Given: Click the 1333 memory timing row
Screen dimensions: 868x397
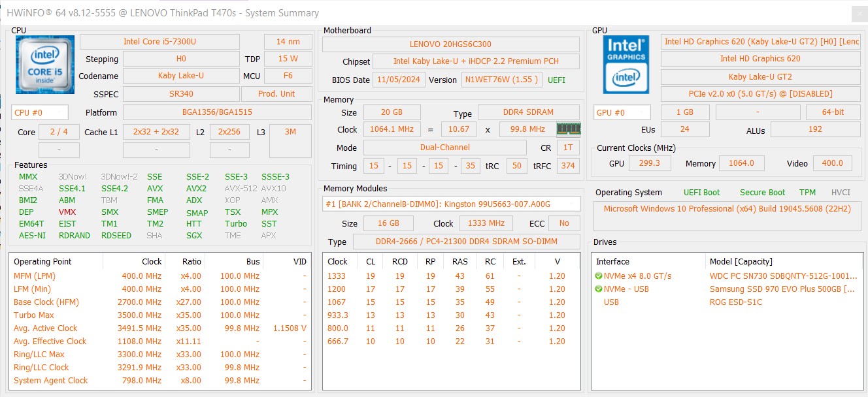Looking at the screenshot, I should [452, 276].
